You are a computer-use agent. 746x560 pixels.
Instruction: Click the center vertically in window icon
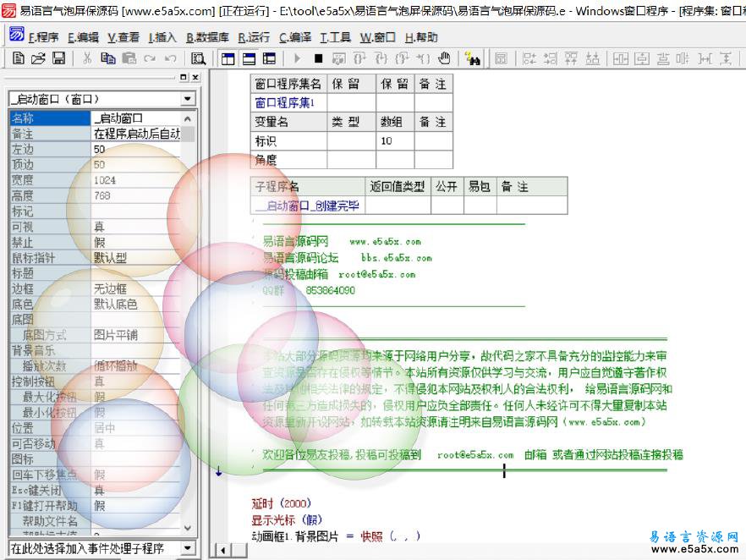(x=642, y=58)
